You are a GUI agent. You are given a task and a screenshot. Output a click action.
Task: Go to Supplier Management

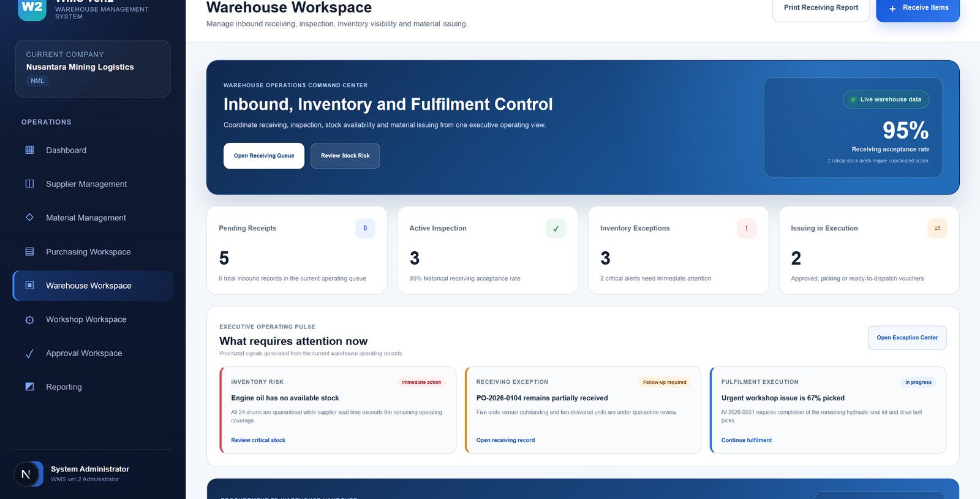click(x=93, y=184)
